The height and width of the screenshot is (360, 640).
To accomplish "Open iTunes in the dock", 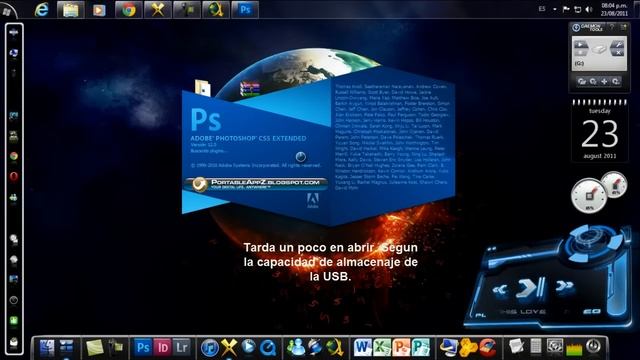I will (209, 348).
